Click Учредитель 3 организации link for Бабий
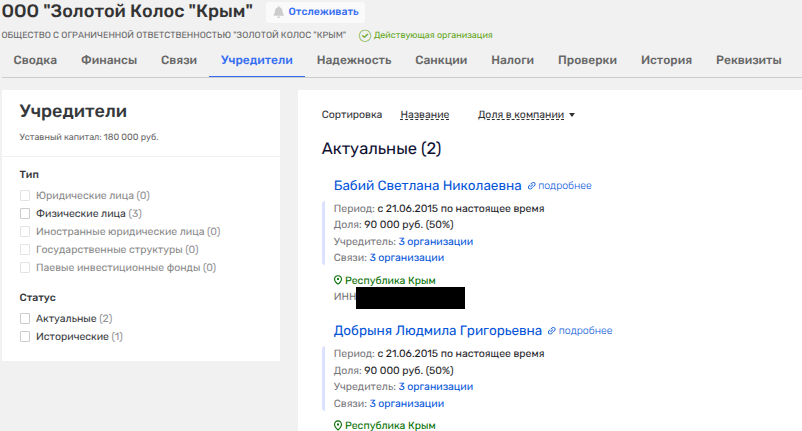802x431 pixels. coord(435,241)
